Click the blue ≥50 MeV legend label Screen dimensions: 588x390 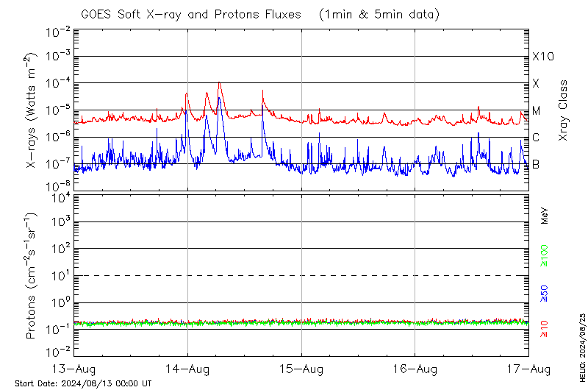click(545, 292)
